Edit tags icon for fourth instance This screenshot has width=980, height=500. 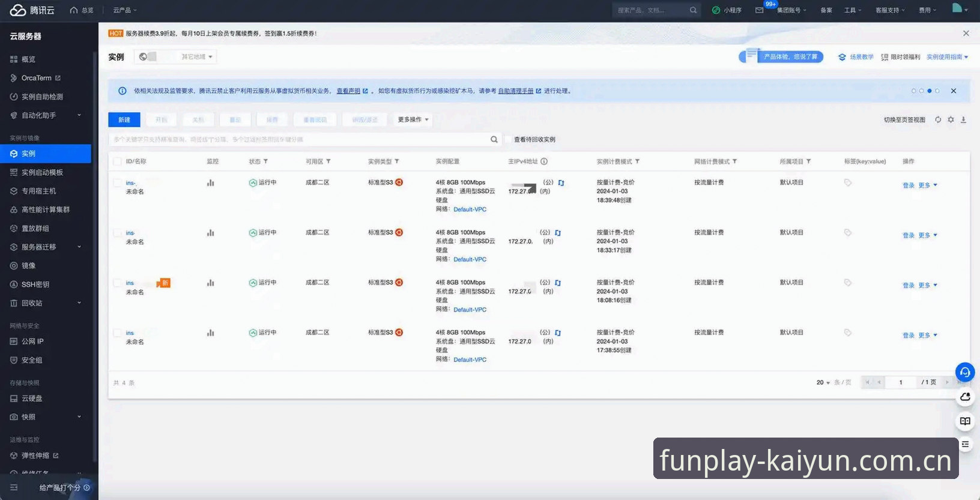pyautogui.click(x=848, y=333)
